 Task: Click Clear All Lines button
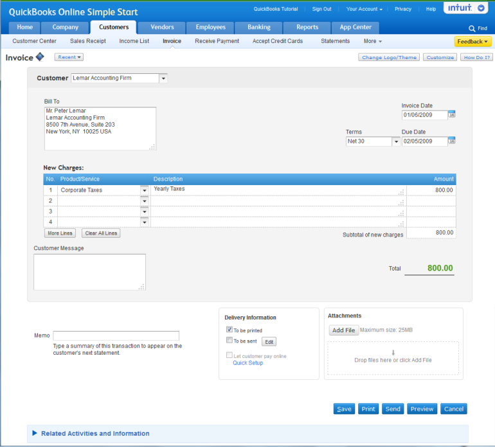101,233
